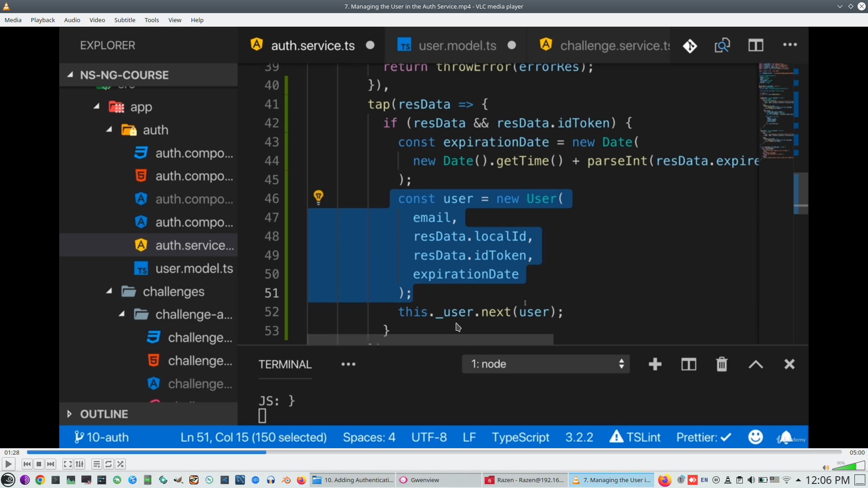This screenshot has height=488, width=868.
Task: Adjust the VLC volume slider
Action: pos(849,466)
